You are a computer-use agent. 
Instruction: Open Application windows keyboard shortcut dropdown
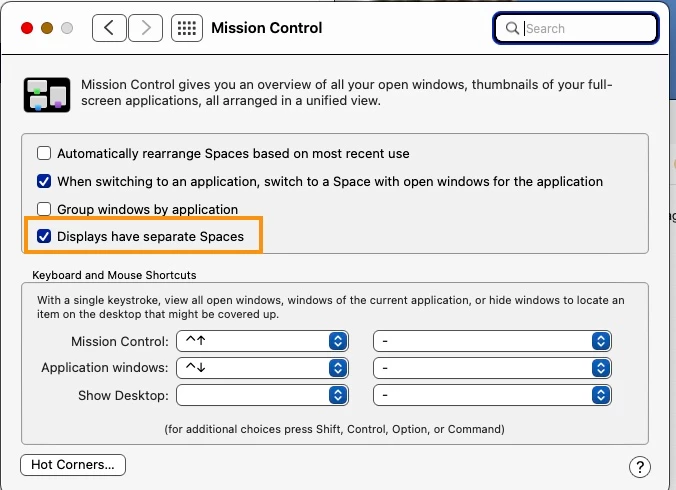(262, 368)
